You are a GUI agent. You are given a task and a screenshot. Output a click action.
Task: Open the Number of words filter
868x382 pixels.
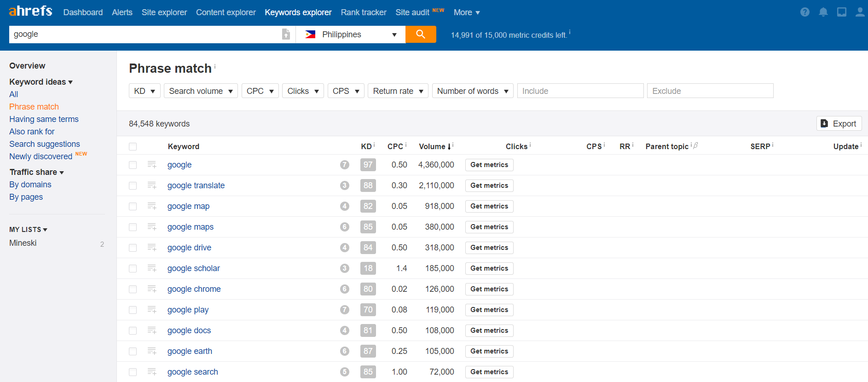472,91
